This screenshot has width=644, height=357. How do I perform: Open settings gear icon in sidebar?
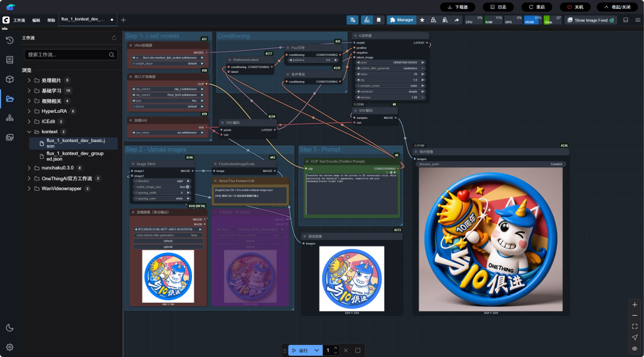tap(10, 347)
